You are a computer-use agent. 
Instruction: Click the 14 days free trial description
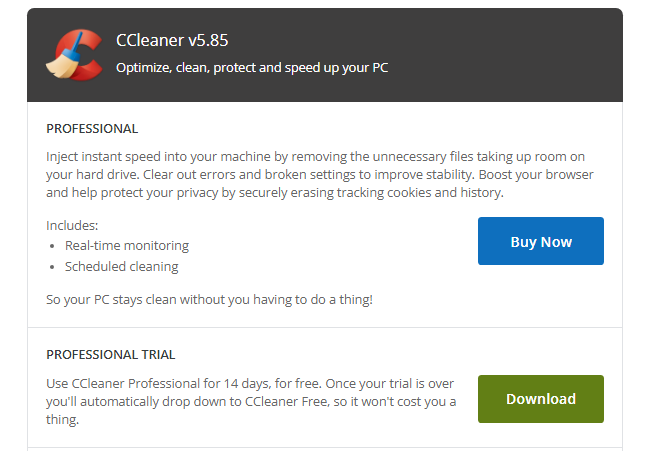pyautogui.click(x=250, y=401)
